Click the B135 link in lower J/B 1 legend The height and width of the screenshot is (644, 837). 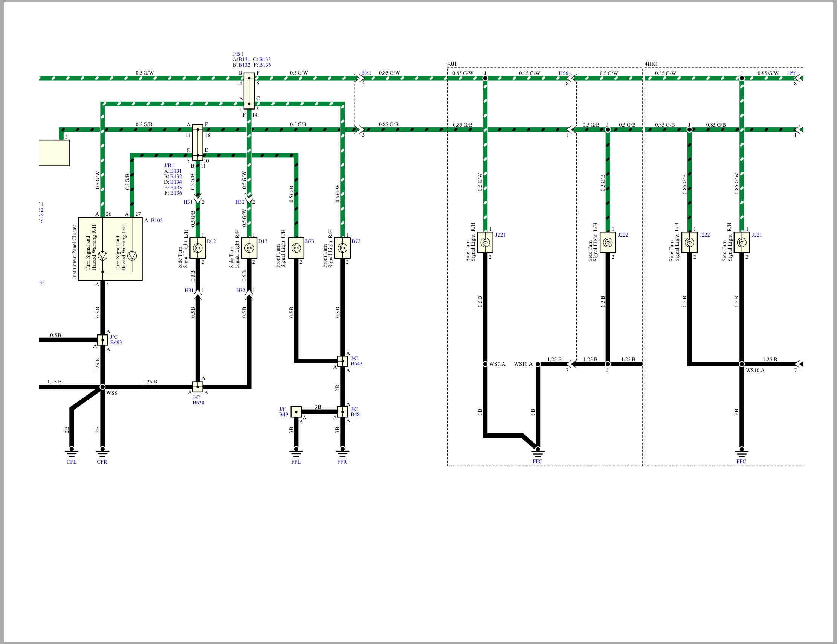pos(176,188)
